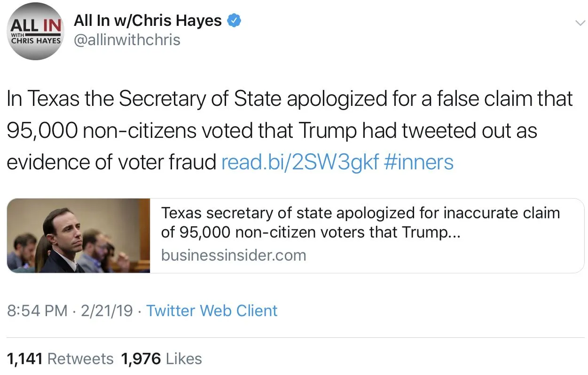Click the word Likes below the tweet

184,359
